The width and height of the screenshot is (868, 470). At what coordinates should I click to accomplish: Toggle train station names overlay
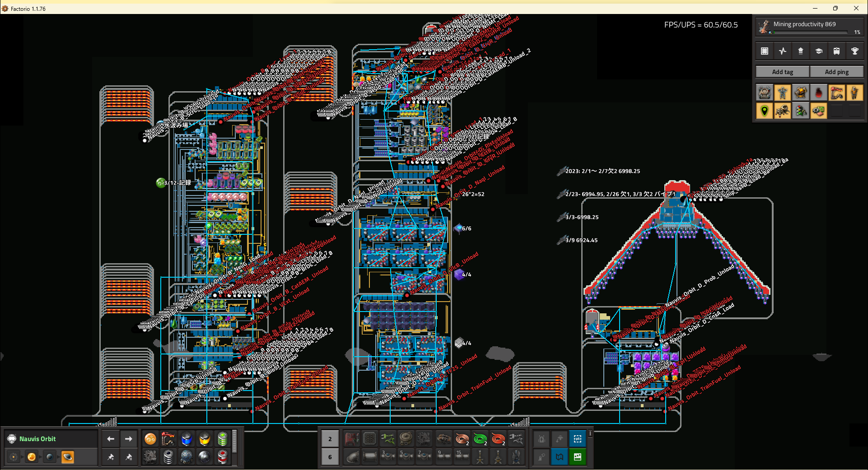(x=836, y=93)
